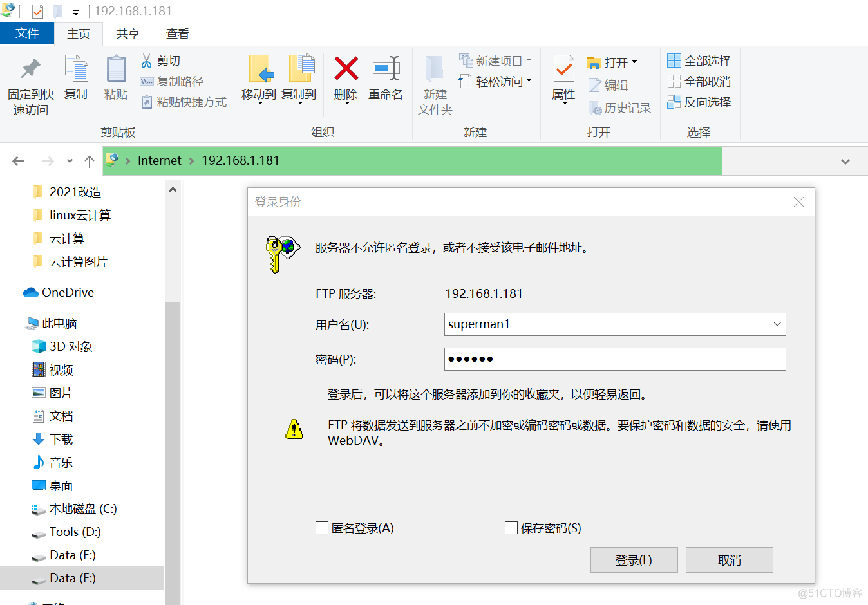Screen dimensions: 868x605
Task: Click the Cut (剪切) scissors icon
Action: tap(147, 60)
